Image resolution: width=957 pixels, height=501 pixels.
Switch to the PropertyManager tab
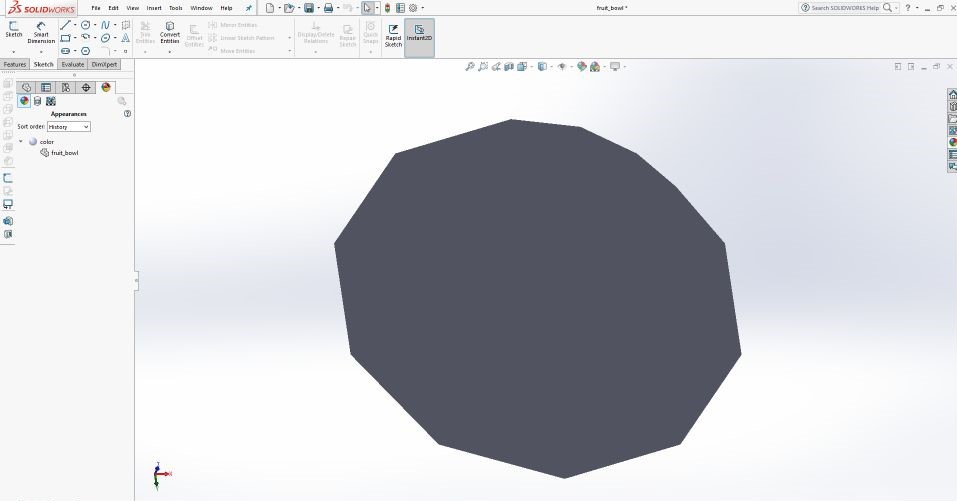pyautogui.click(x=46, y=87)
